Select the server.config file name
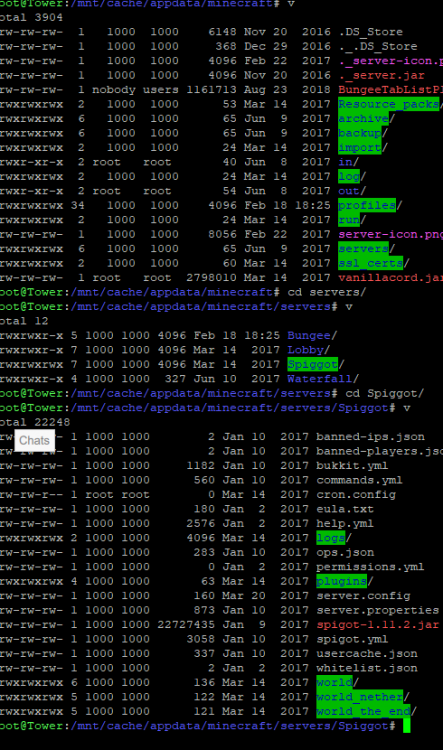The image size is (443, 750). (363, 596)
